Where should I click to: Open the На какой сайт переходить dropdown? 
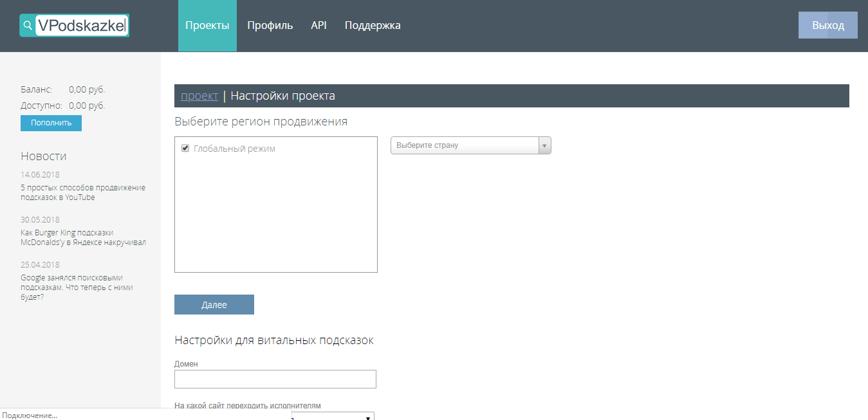pyautogui.click(x=333, y=417)
